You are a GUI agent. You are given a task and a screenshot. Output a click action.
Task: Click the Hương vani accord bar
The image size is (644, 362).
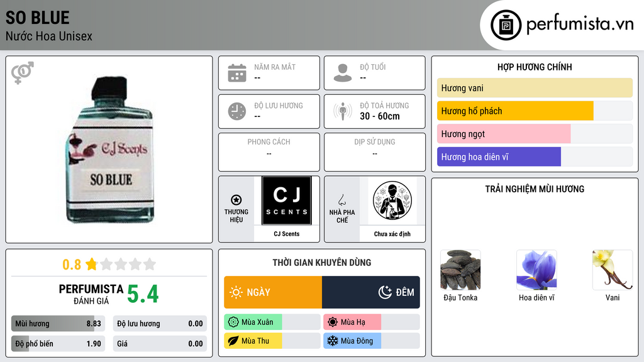tap(535, 88)
